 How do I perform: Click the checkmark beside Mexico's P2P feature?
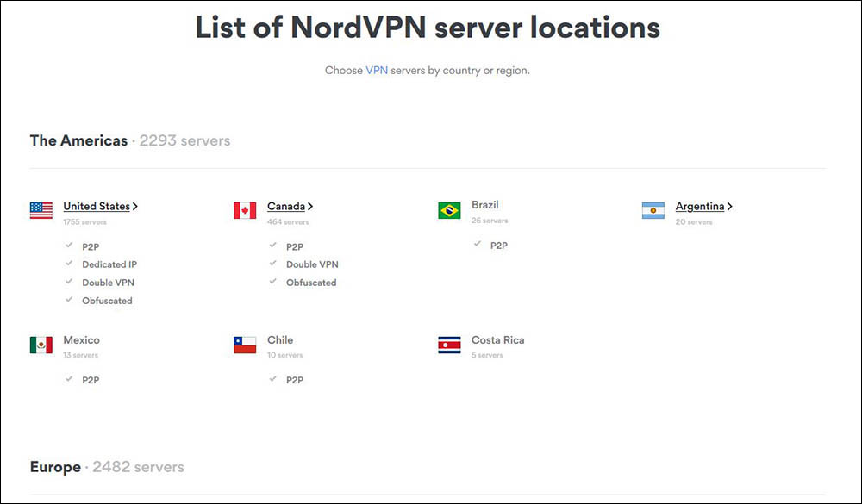(69, 379)
